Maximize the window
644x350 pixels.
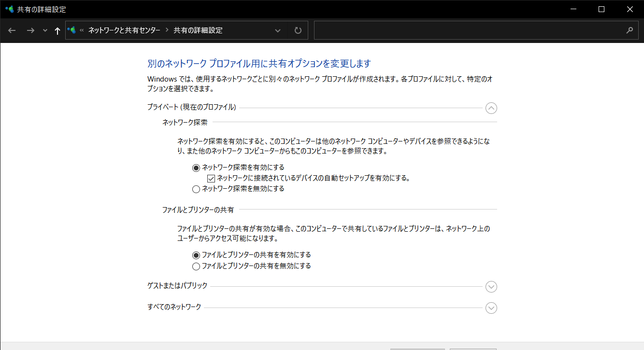pos(601,9)
